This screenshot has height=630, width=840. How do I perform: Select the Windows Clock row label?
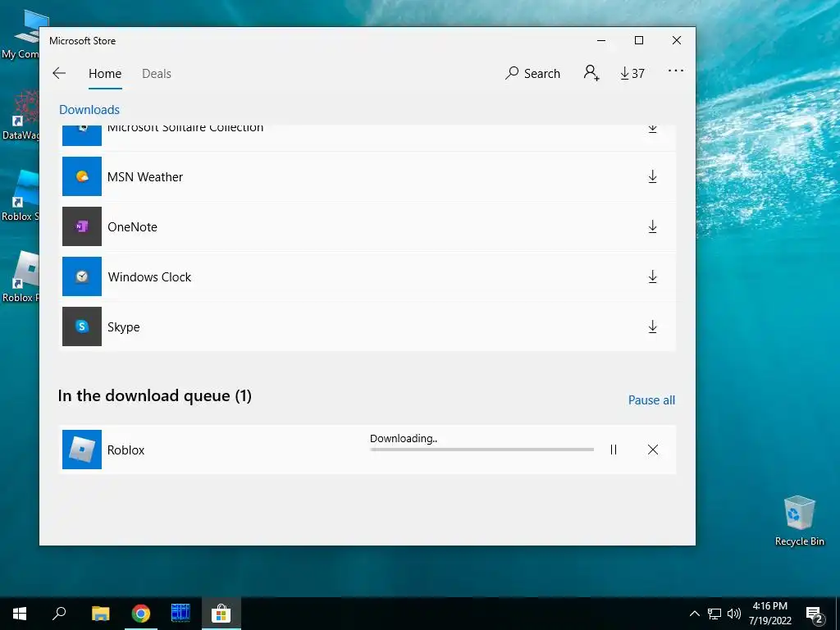click(149, 277)
